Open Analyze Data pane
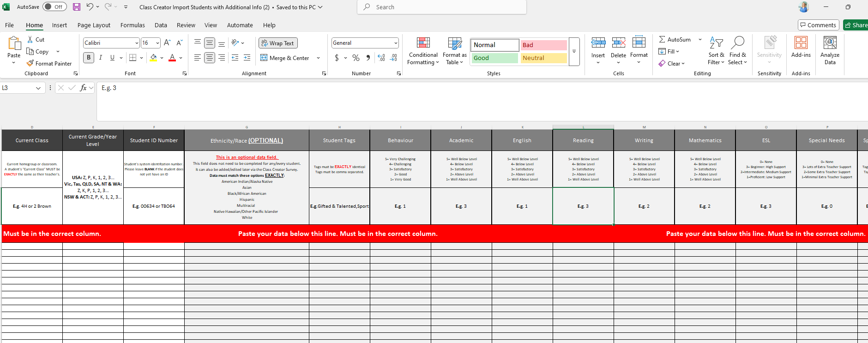The width and height of the screenshot is (868, 343). tap(830, 50)
